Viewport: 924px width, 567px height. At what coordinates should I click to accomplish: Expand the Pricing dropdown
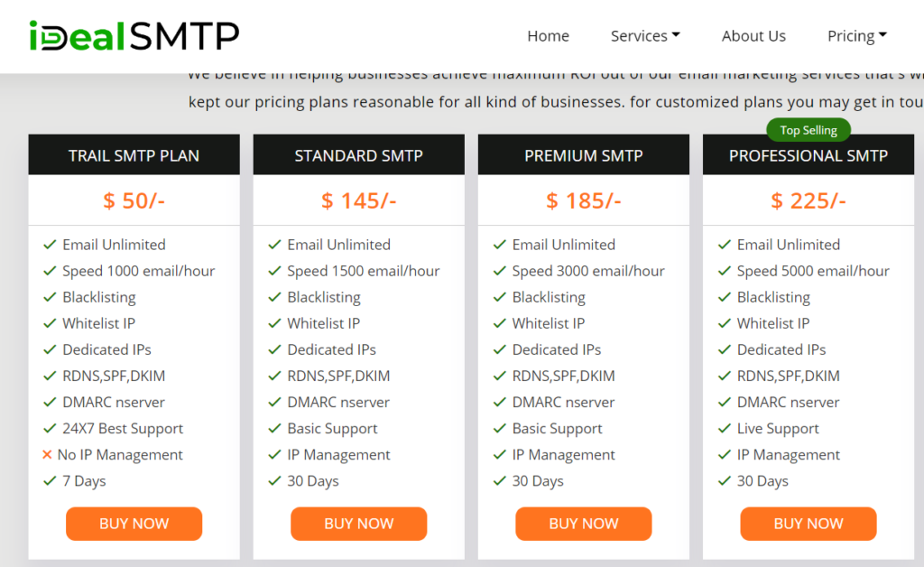tap(855, 35)
